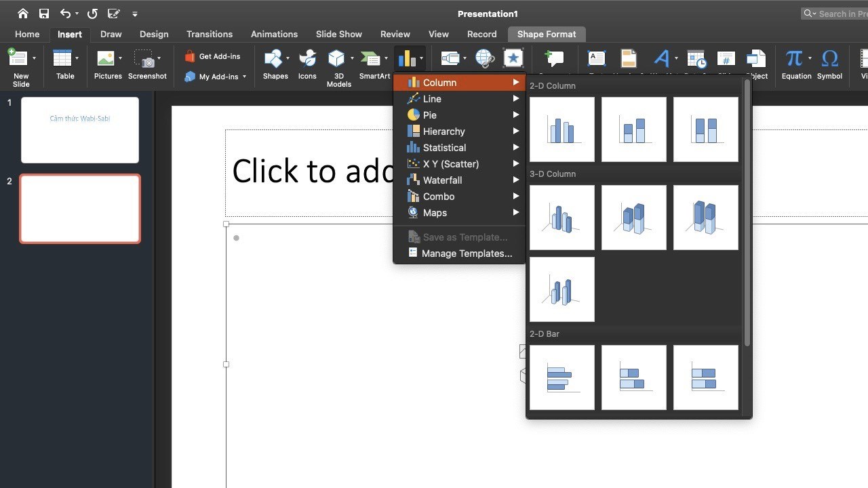Select the 2-D clustered column chart thumbnail
The image size is (868, 488).
[x=562, y=129]
